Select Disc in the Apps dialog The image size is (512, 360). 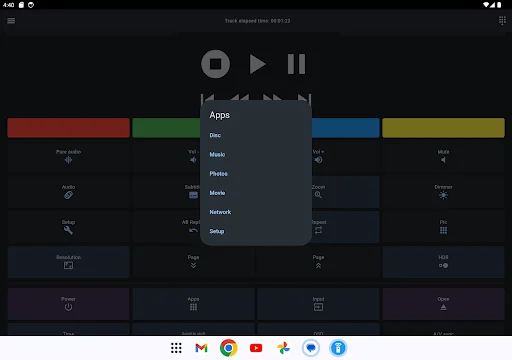tap(256, 135)
